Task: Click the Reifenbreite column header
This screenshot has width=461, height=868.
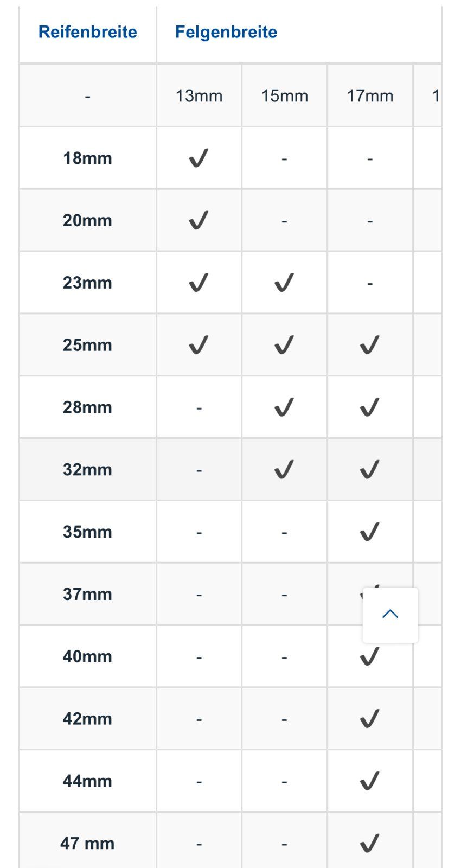Action: coord(88,32)
